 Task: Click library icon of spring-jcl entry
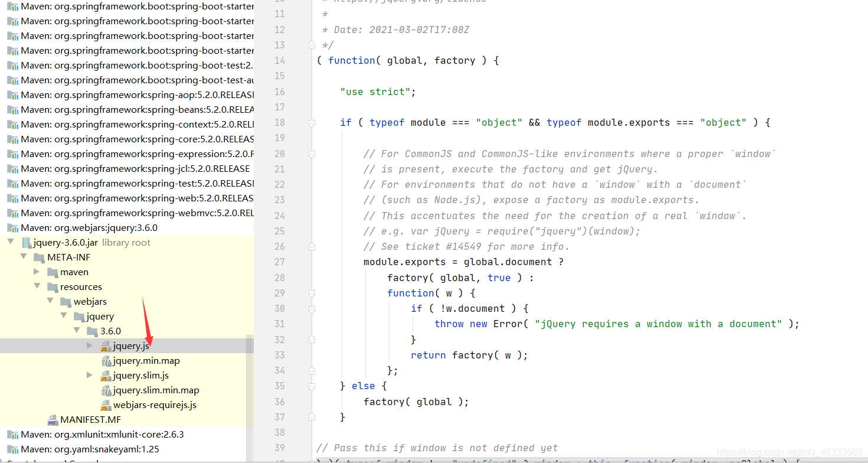click(x=12, y=169)
